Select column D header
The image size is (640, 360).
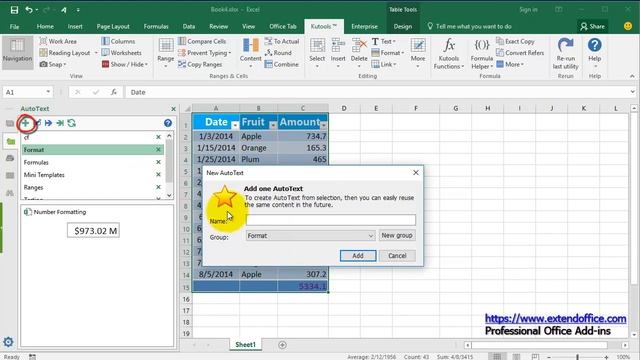(344, 108)
